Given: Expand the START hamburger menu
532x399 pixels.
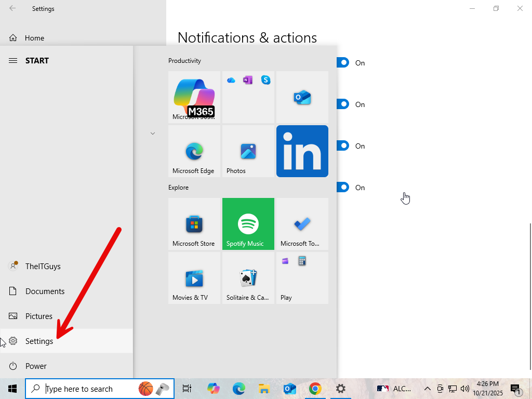Looking at the screenshot, I should 13,61.
